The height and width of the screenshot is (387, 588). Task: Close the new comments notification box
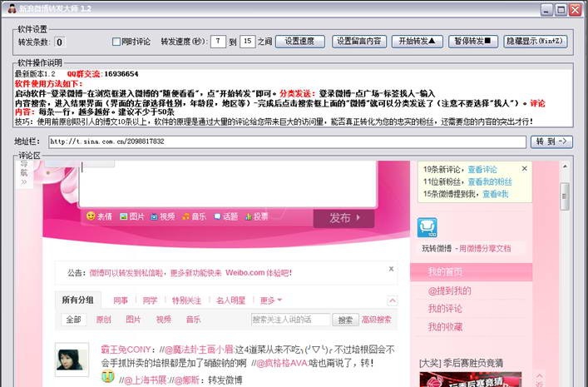point(525,169)
